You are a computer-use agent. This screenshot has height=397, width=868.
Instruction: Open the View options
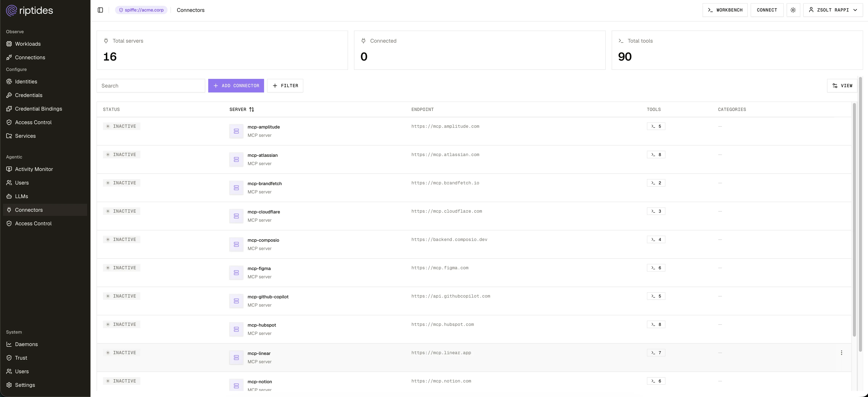tap(842, 86)
